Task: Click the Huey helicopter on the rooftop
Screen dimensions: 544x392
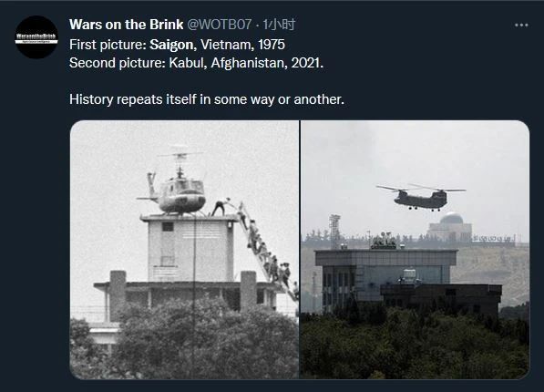Action: pos(175,183)
